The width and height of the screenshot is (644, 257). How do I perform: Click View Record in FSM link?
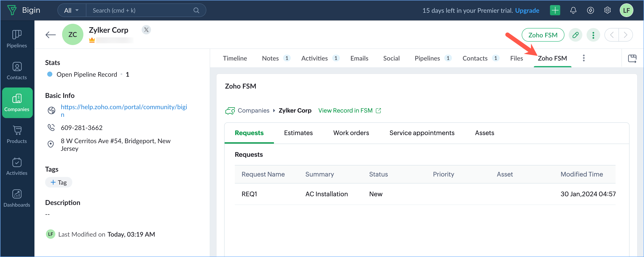pos(349,110)
